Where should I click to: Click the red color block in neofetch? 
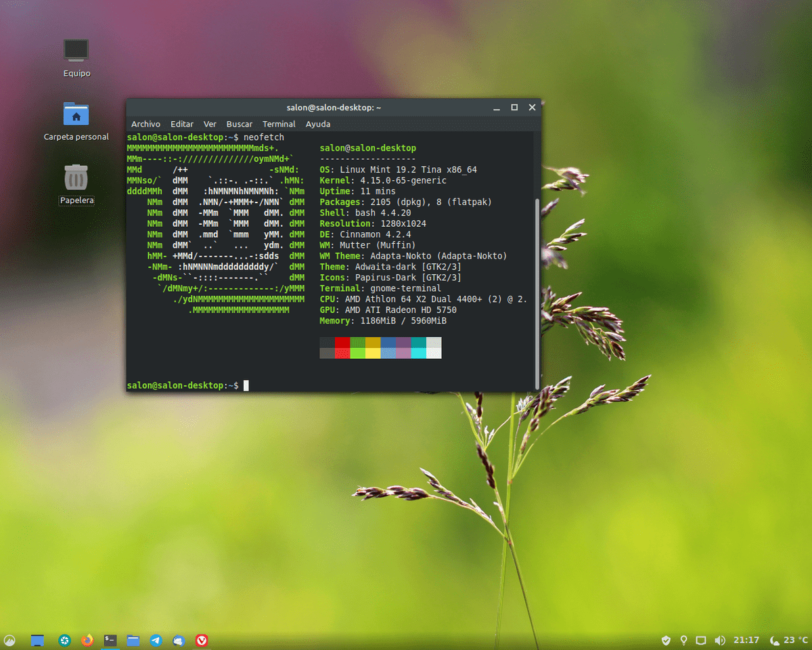[342, 343]
